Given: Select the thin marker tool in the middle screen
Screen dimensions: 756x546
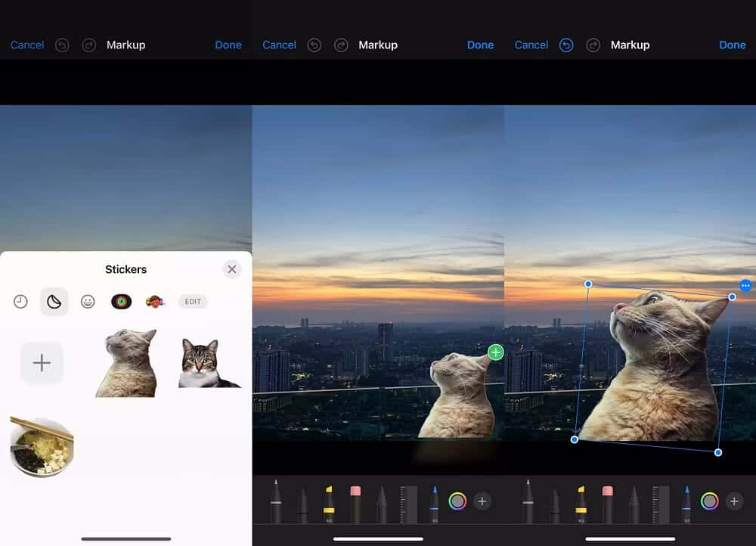Looking at the screenshot, I should click(302, 505).
